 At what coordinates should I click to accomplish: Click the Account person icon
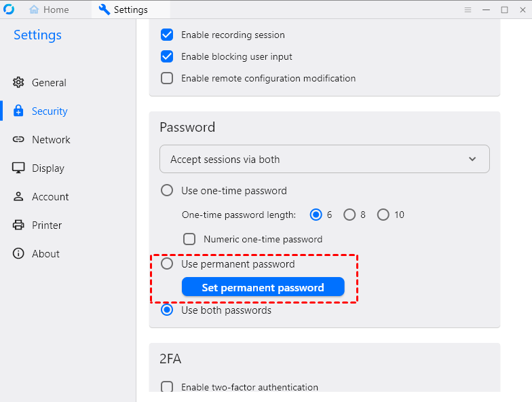point(18,197)
